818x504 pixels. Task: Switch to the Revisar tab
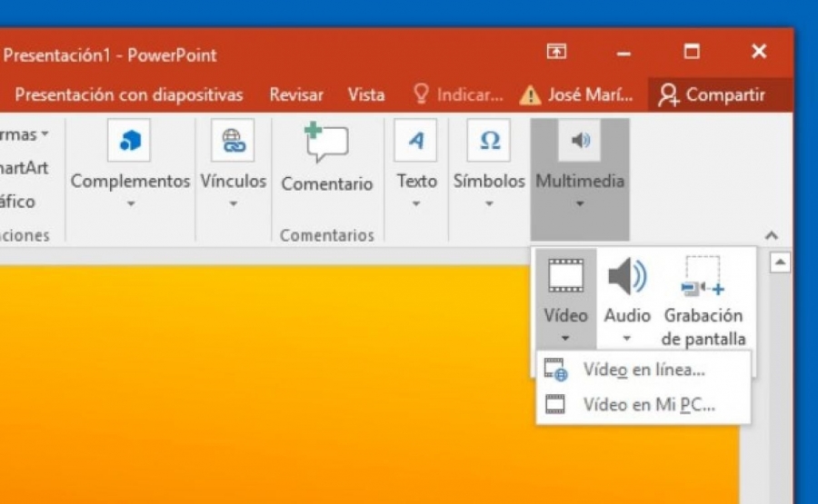pos(295,94)
